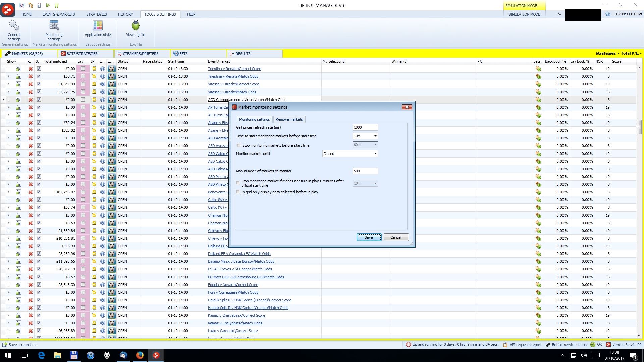644x362 pixels.
Task: Open ladder view for Vitesse v Utrecht Correct Score
Action: click(x=18, y=84)
